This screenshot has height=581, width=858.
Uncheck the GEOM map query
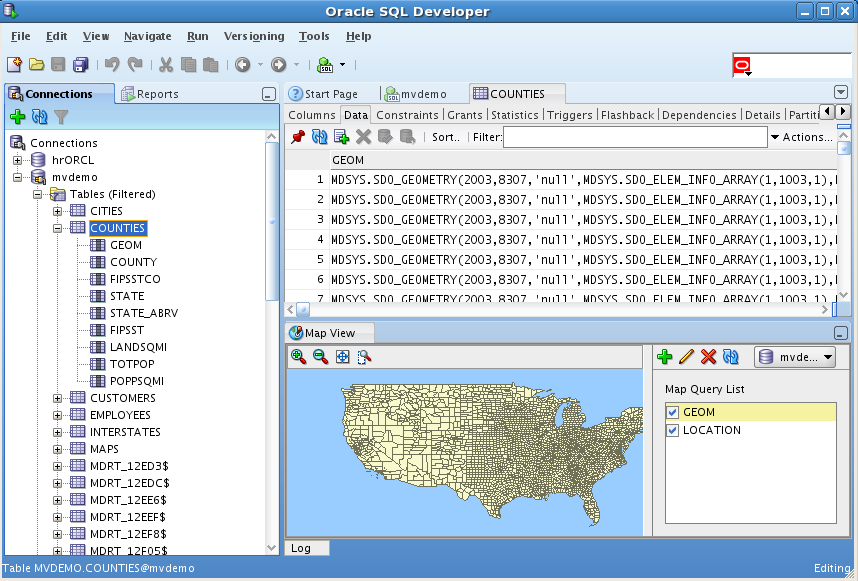tap(673, 412)
